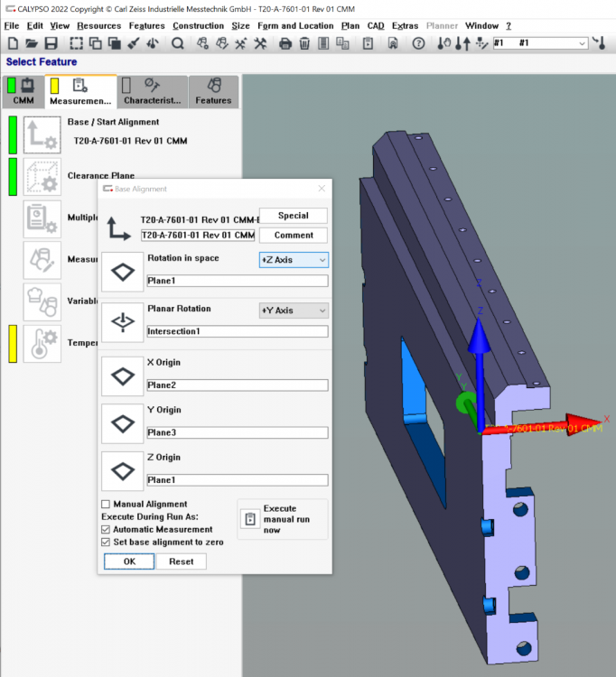Viewport: 616px width, 677px height.
Task: Click the Temperature compensation thermometer icon
Action: click(x=42, y=344)
